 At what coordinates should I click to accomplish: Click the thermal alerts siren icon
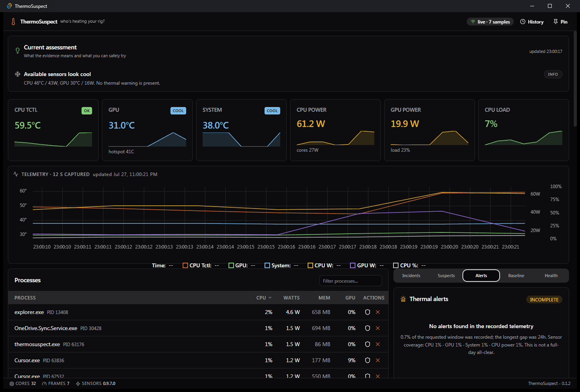tap(403, 299)
